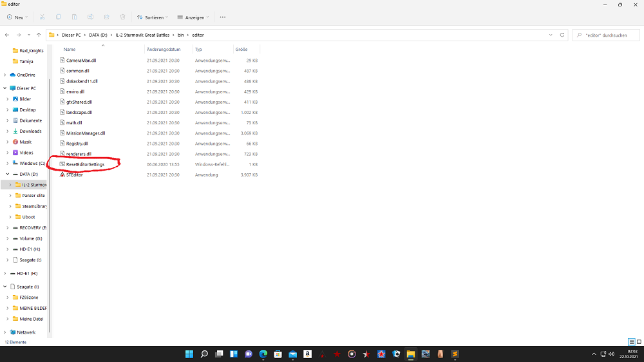Switch to details view layout icon
This screenshot has height=362, width=644.
pos(631,341)
